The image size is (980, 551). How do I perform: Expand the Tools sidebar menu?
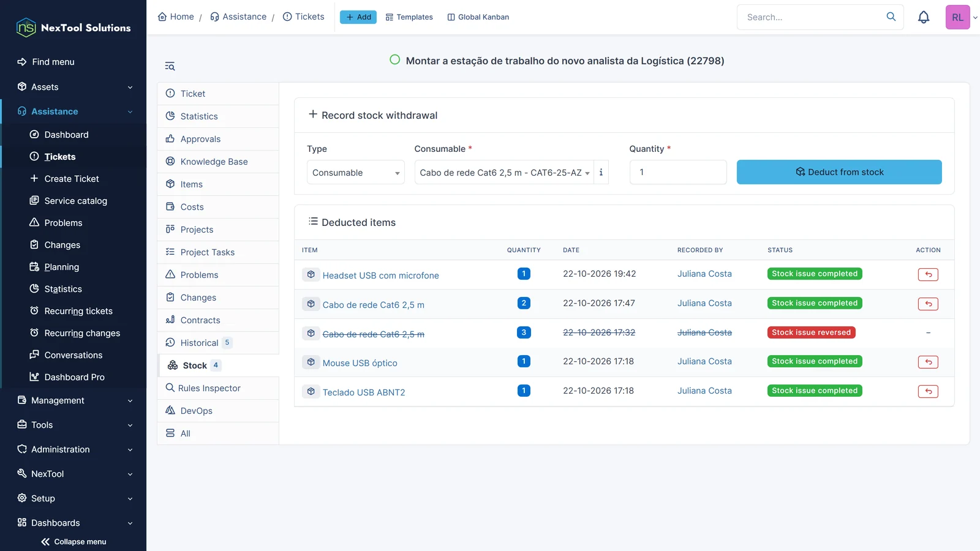pyautogui.click(x=73, y=425)
